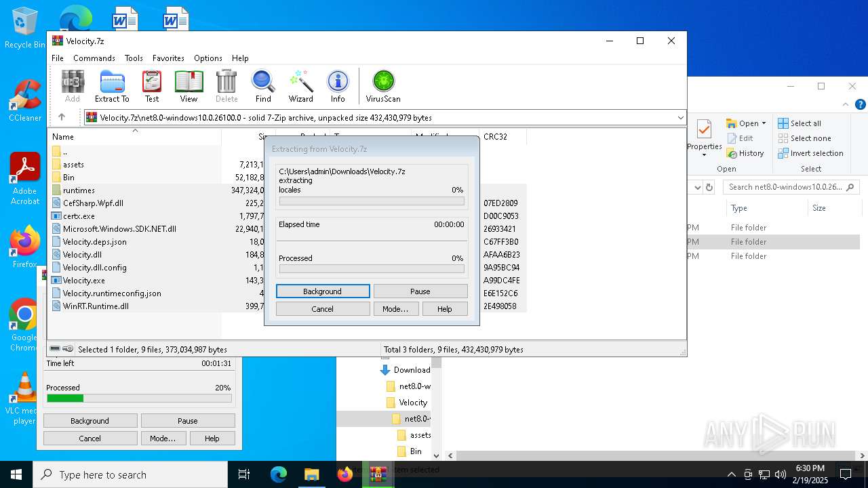Image resolution: width=868 pixels, height=488 pixels.
Task: Click taskbar search box
Action: [130, 474]
